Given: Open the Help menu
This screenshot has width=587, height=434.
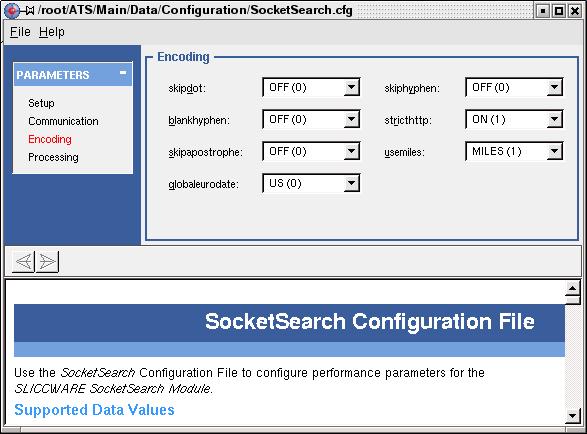Looking at the screenshot, I should pyautogui.click(x=52, y=32).
